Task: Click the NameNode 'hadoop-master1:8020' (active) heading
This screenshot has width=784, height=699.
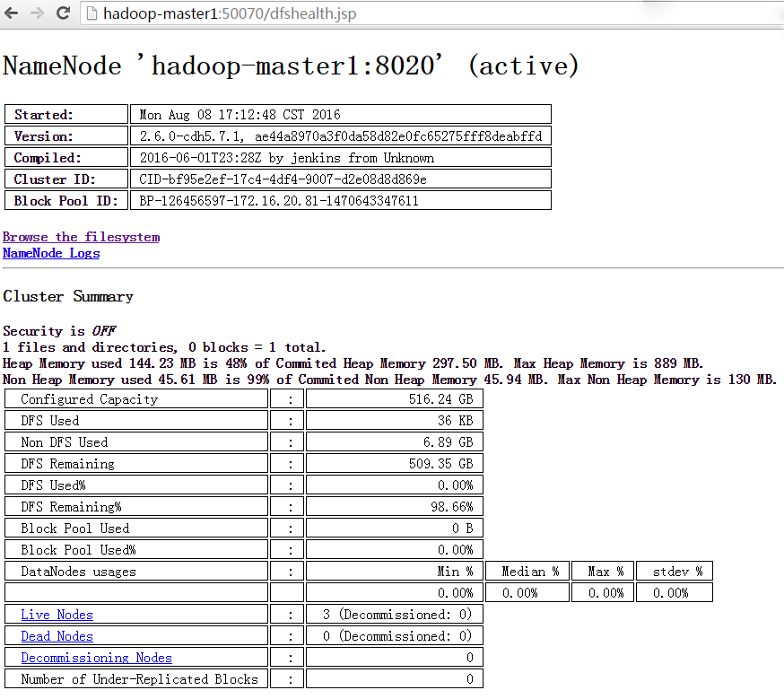Action: pos(291,66)
